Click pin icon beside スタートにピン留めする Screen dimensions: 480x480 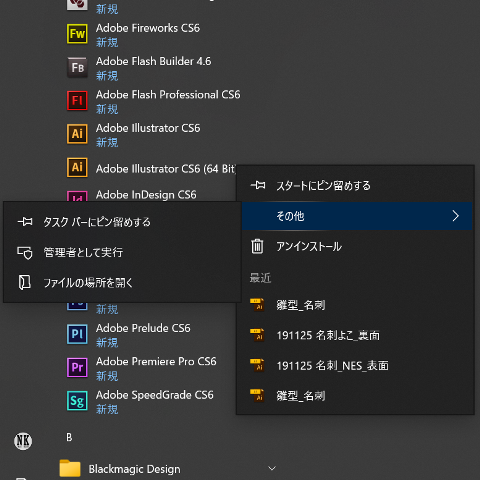point(258,185)
